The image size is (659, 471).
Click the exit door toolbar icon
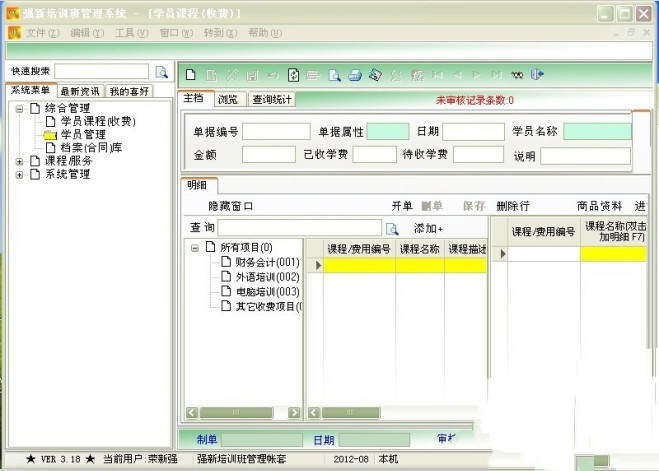point(537,75)
